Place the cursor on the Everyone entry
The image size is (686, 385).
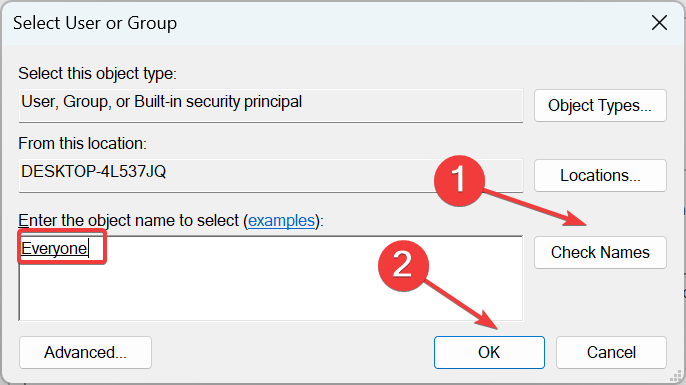point(54,248)
